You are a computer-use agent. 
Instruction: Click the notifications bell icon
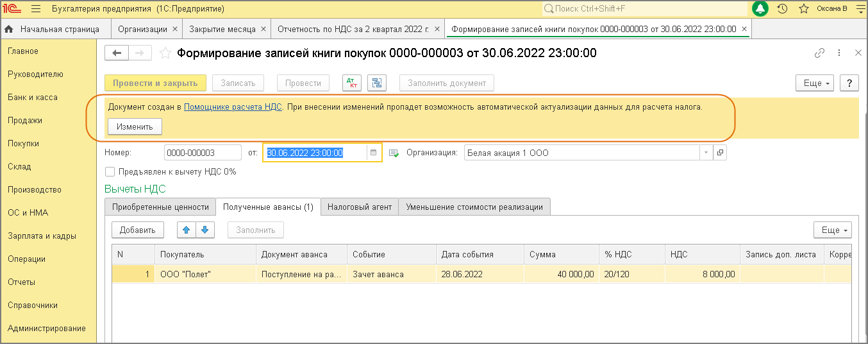coord(761,9)
